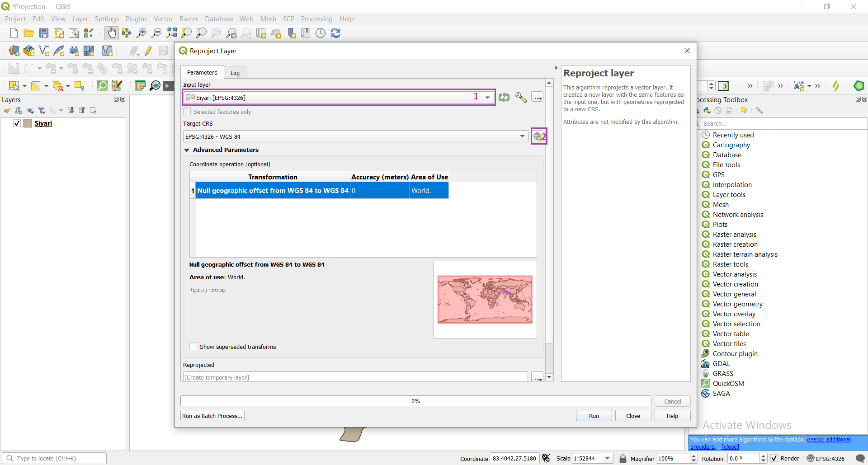Check Show superseded transforms
The height and width of the screenshot is (465, 868).
coord(193,347)
